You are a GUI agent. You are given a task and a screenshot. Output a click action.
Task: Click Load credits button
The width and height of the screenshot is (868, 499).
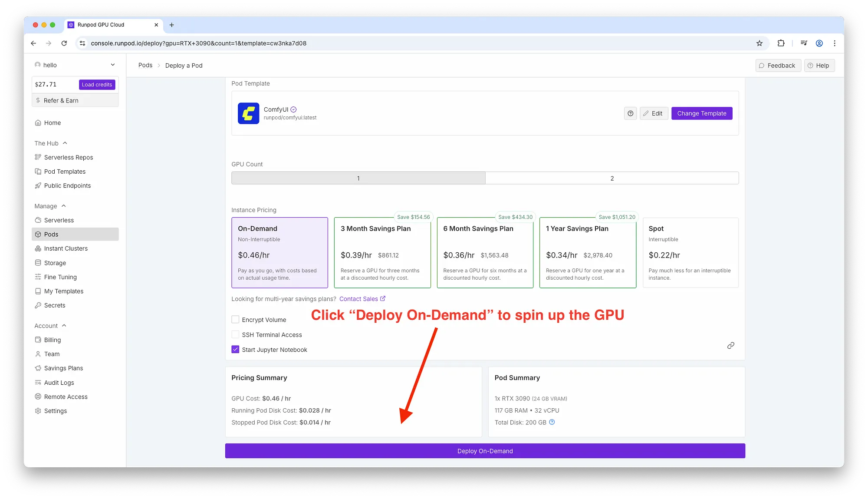pyautogui.click(x=97, y=84)
